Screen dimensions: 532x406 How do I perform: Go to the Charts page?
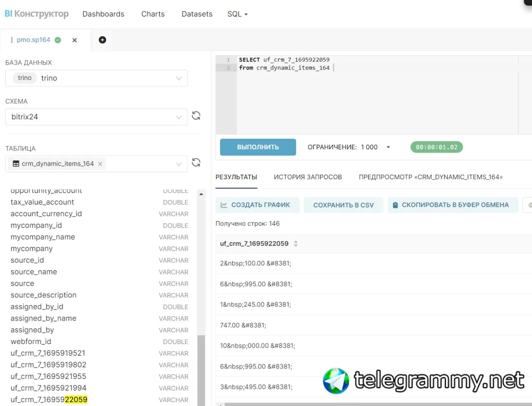(x=153, y=14)
